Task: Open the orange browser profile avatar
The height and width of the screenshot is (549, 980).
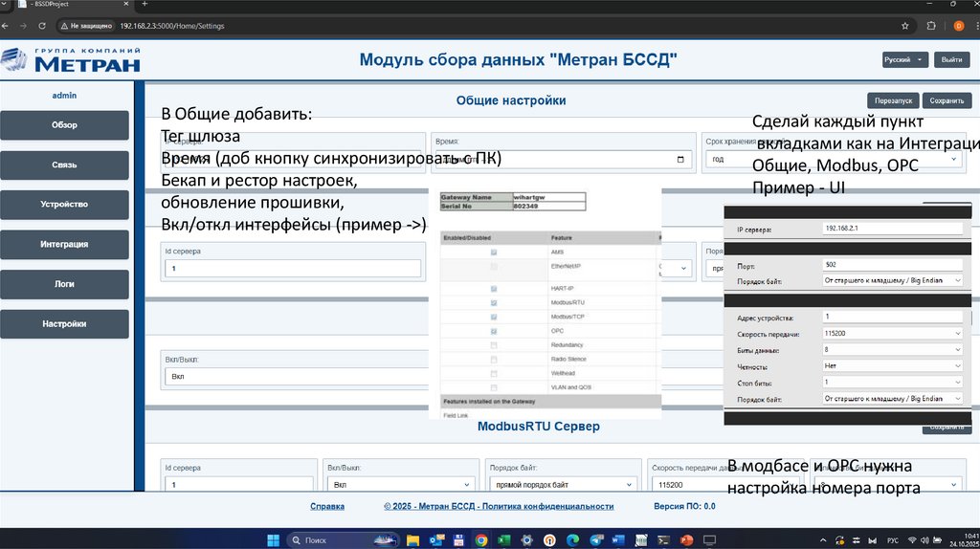Action: [x=959, y=26]
